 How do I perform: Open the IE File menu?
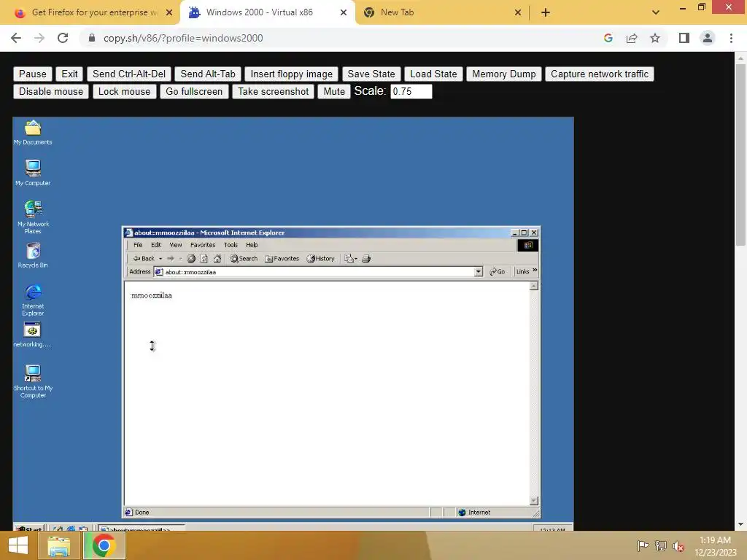[138, 245]
